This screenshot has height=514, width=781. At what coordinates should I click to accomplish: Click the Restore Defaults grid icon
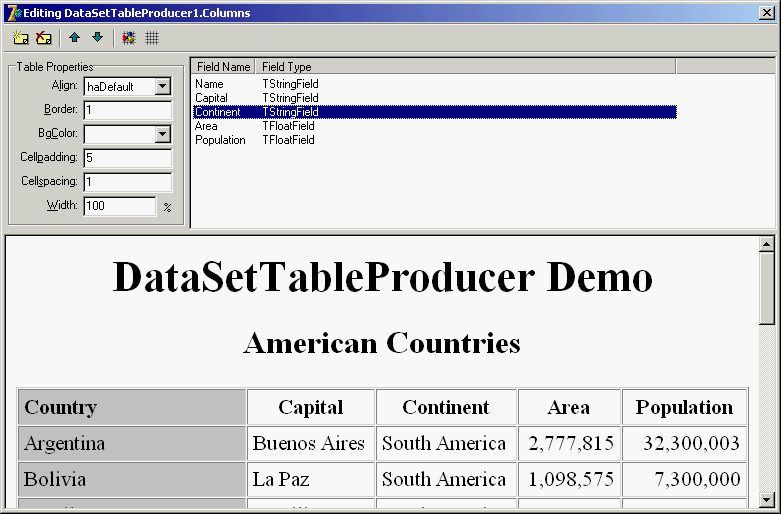click(x=152, y=38)
